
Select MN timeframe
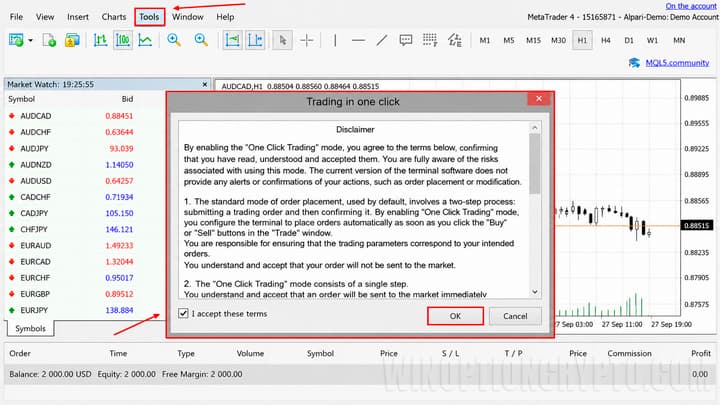tap(679, 40)
